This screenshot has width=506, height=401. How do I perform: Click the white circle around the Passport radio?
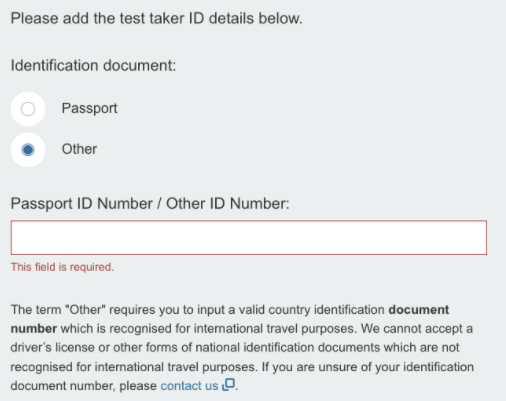(x=28, y=109)
